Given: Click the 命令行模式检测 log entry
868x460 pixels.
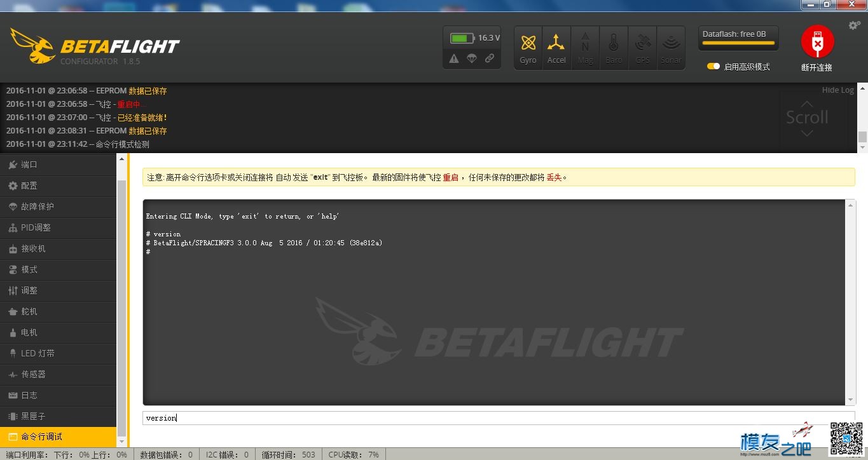Looking at the screenshot, I should (x=78, y=144).
